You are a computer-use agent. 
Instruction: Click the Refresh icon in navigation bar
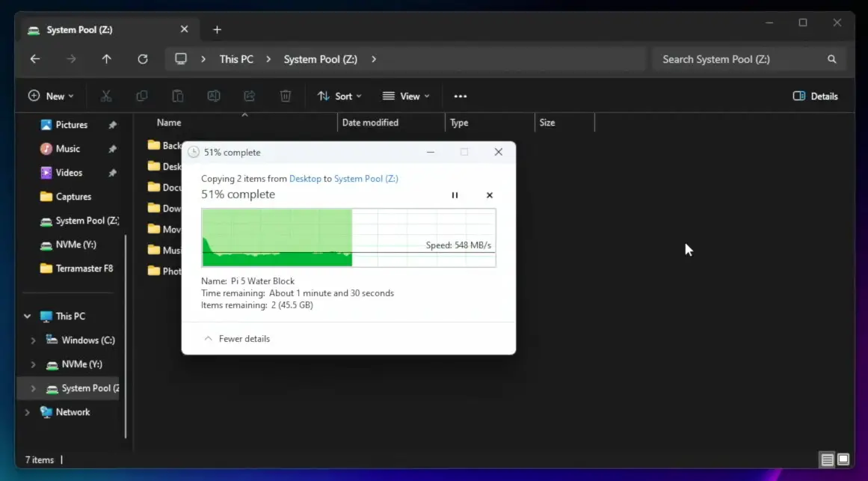(x=143, y=59)
